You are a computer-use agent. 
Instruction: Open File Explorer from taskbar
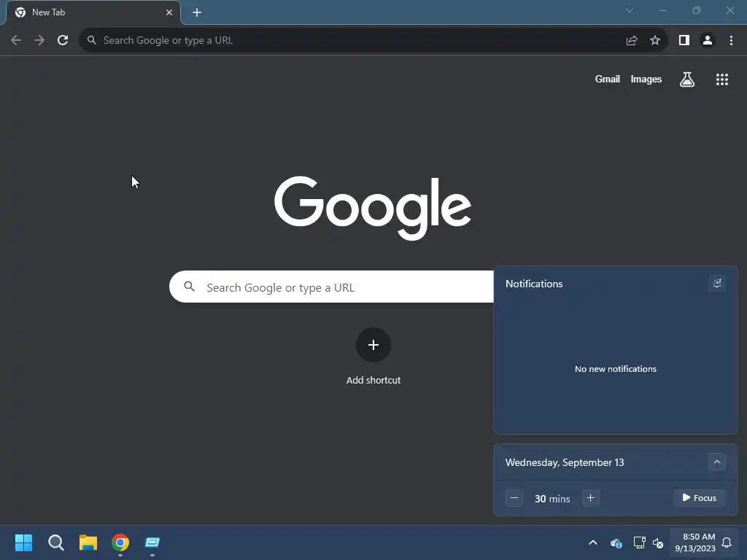click(x=88, y=542)
